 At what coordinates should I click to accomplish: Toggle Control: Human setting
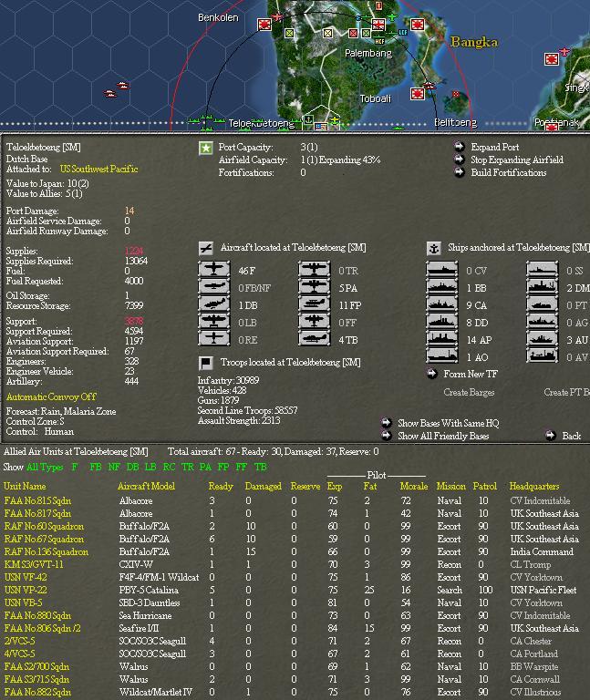pyautogui.click(x=40, y=432)
